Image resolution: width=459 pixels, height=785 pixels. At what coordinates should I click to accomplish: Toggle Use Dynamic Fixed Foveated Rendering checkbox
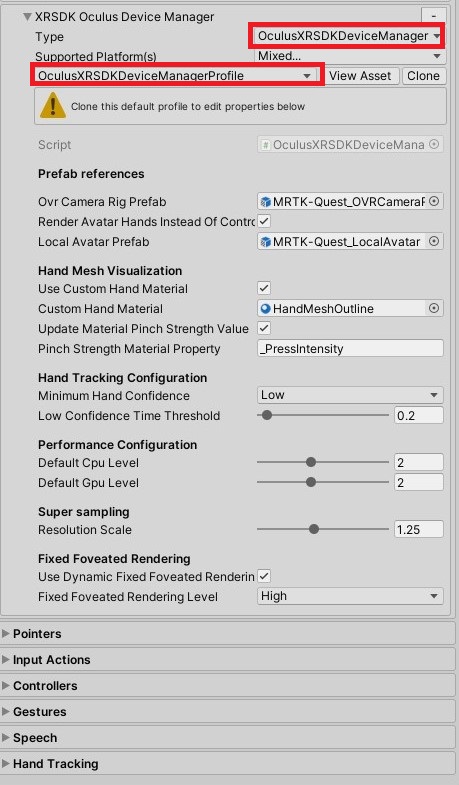tap(264, 576)
